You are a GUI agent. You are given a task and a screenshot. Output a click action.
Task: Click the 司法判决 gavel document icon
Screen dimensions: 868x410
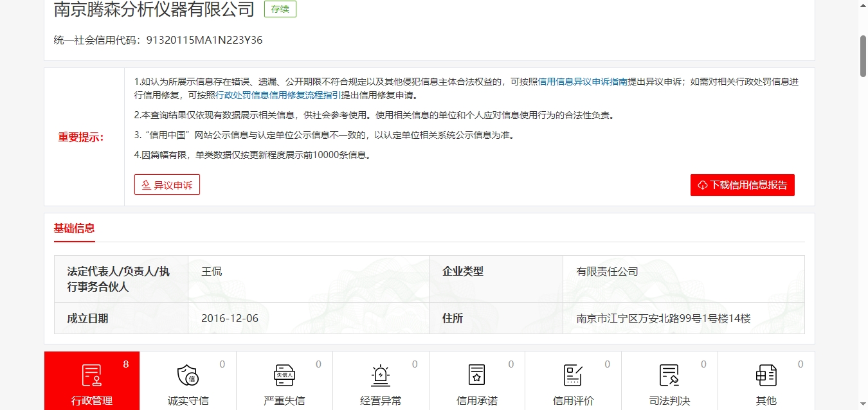(669, 375)
